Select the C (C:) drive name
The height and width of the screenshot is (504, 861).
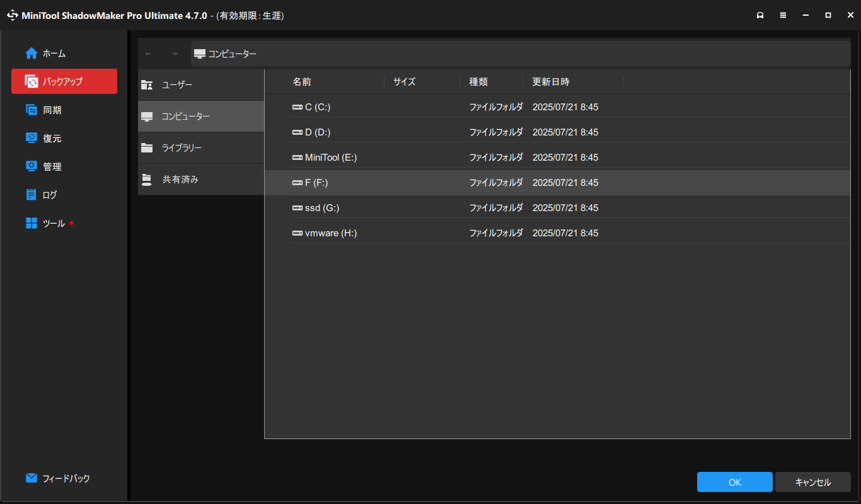click(318, 107)
